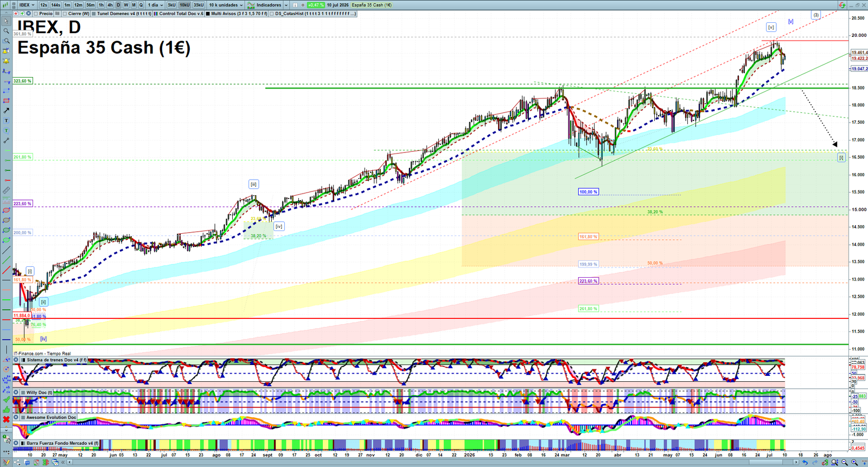Viewport: 868px width, 467px height.
Task: Select the 5kU history button
Action: tap(171, 5)
